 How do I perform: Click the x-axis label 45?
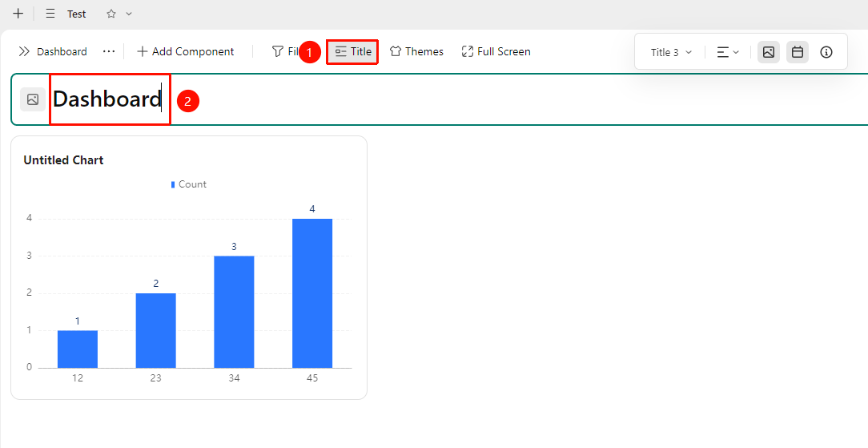[312, 378]
